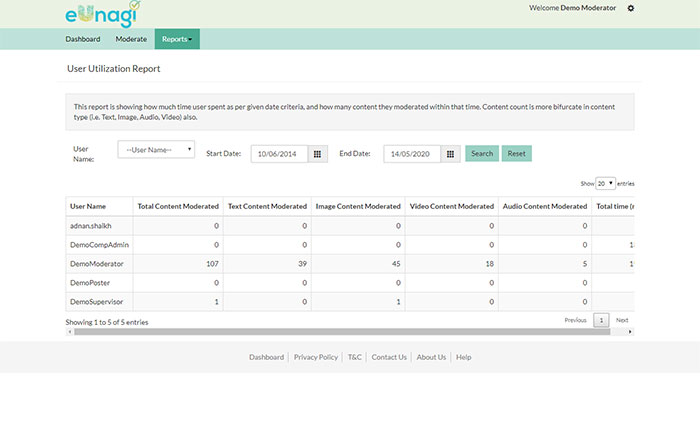Click scrollbar right arrow
700x435 pixels.
pos(630,332)
